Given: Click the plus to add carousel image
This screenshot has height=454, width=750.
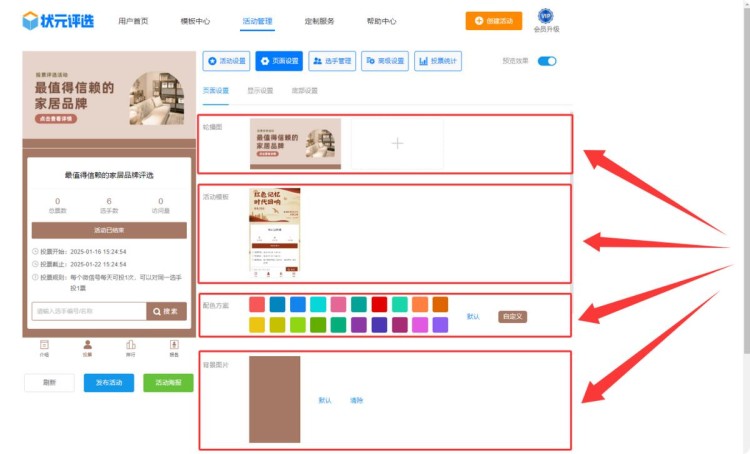Looking at the screenshot, I should click(x=397, y=144).
